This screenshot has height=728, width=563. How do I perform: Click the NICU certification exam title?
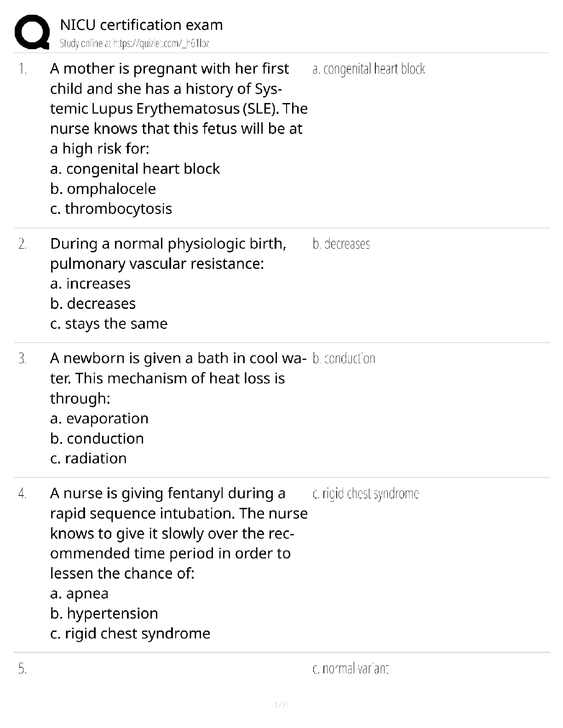(142, 25)
